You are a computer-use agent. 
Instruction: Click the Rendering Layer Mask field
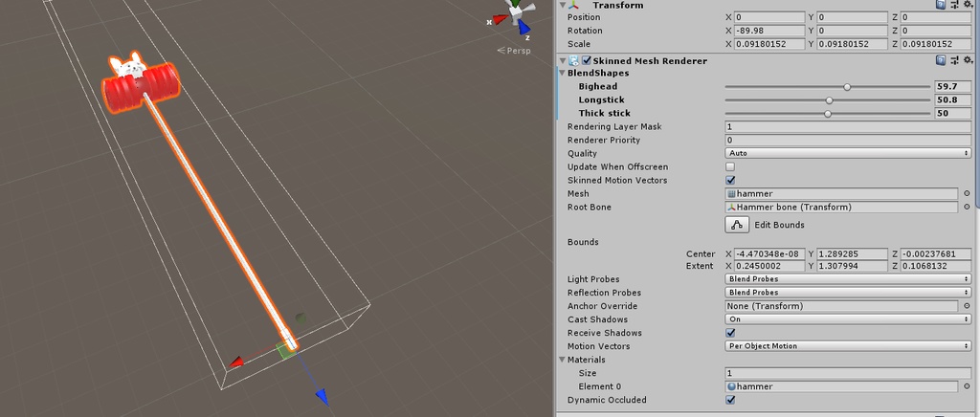848,126
